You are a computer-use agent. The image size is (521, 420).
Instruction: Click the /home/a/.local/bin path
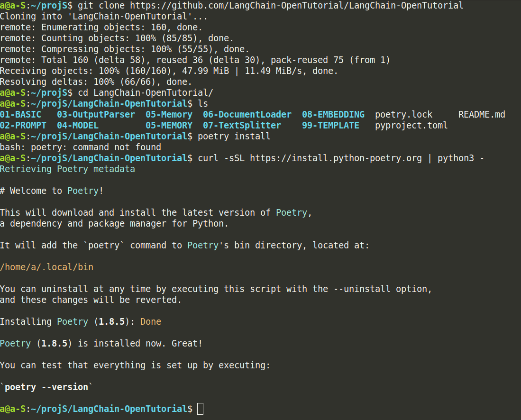click(x=47, y=267)
